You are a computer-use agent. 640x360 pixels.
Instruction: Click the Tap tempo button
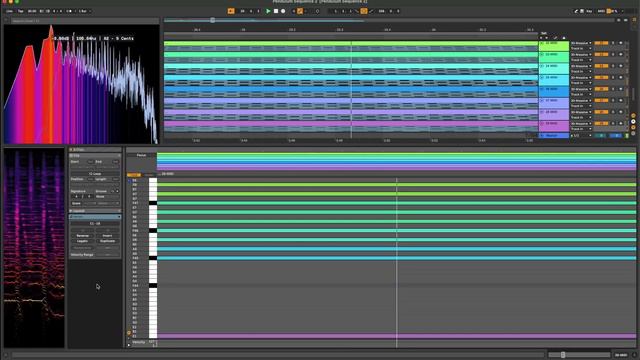point(20,11)
